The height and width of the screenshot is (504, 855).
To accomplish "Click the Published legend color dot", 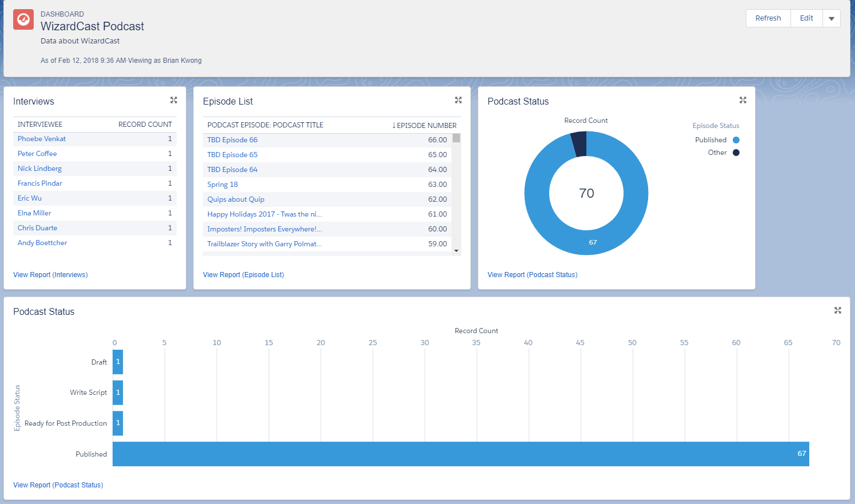I will (736, 140).
